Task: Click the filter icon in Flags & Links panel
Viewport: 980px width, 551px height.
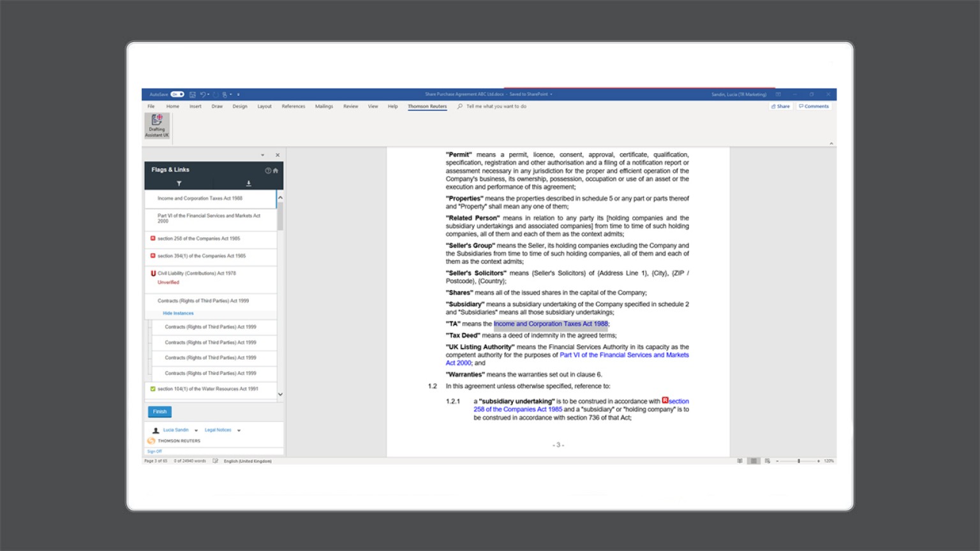Action: coord(179,184)
